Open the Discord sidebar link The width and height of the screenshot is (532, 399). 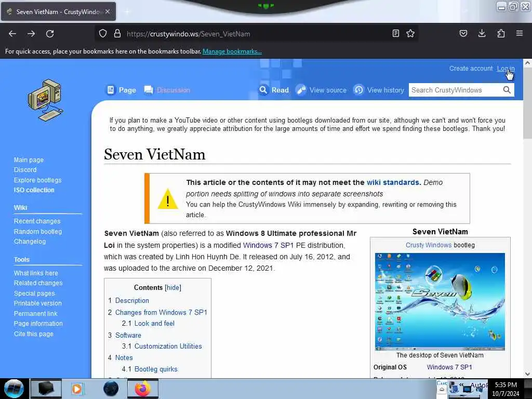point(25,170)
